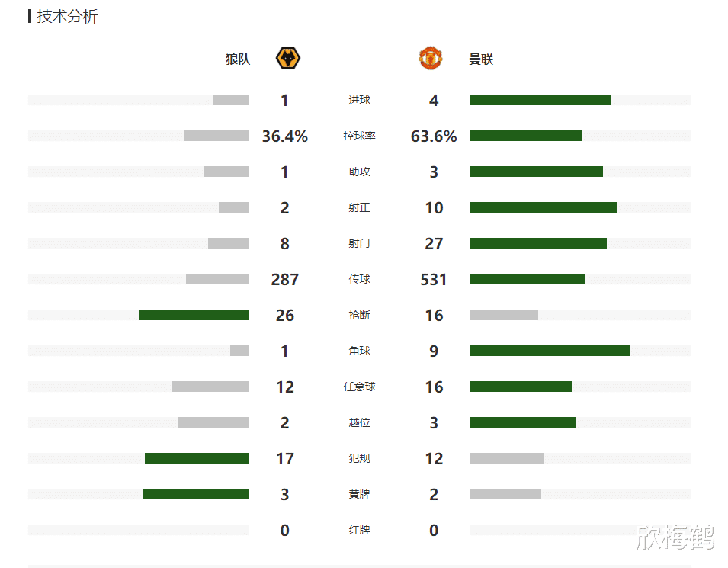The width and height of the screenshot is (728, 568).
Task: Click the Manchester United crest
Action: pyautogui.click(x=430, y=59)
